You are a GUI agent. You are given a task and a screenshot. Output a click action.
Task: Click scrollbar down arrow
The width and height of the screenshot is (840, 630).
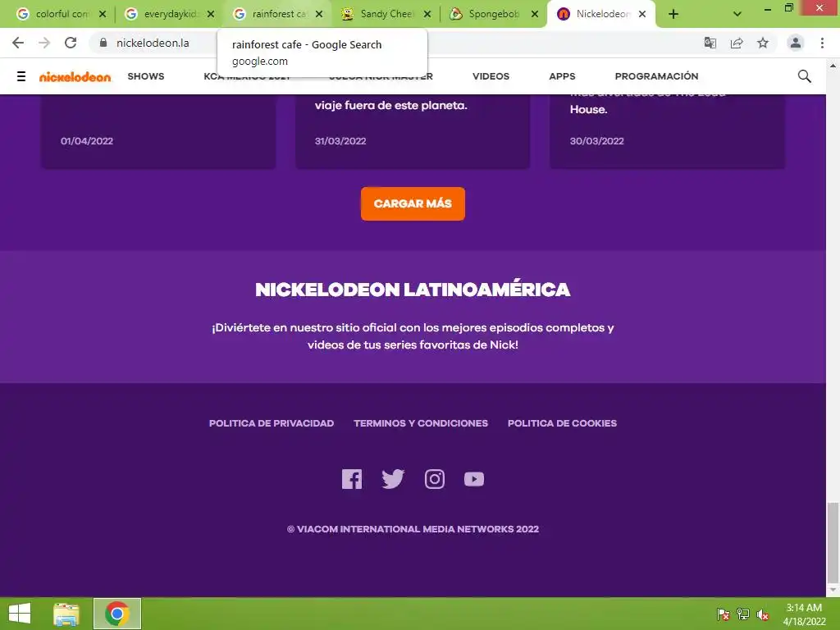833,590
